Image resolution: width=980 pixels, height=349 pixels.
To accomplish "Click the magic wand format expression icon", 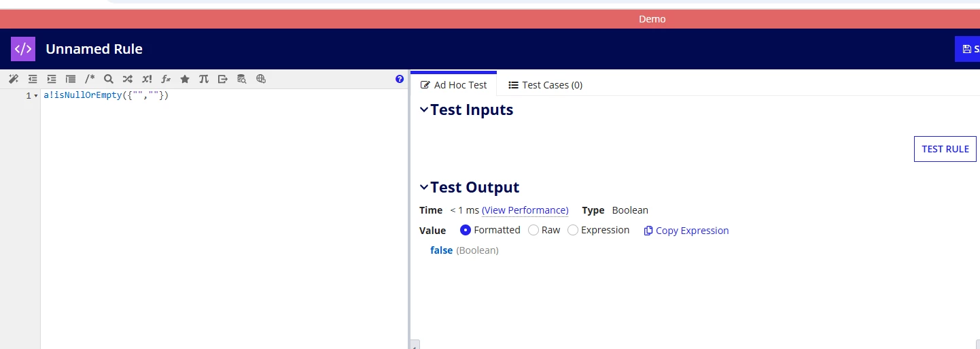I will click(x=14, y=79).
